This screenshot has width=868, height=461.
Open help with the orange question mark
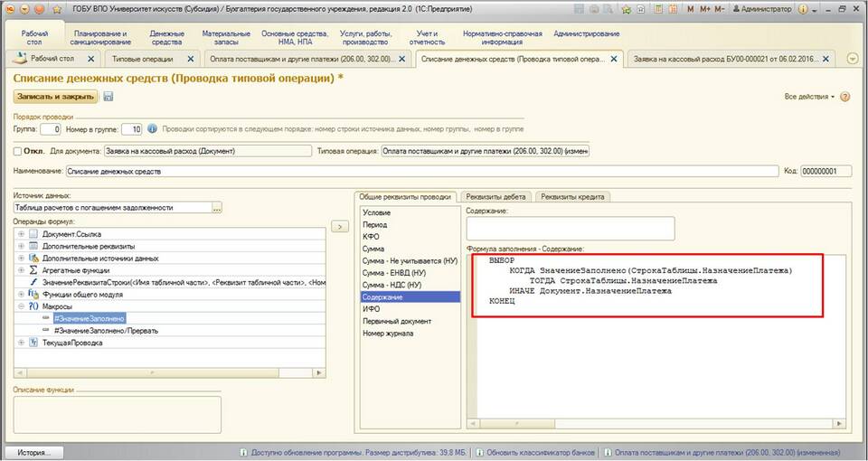point(844,97)
